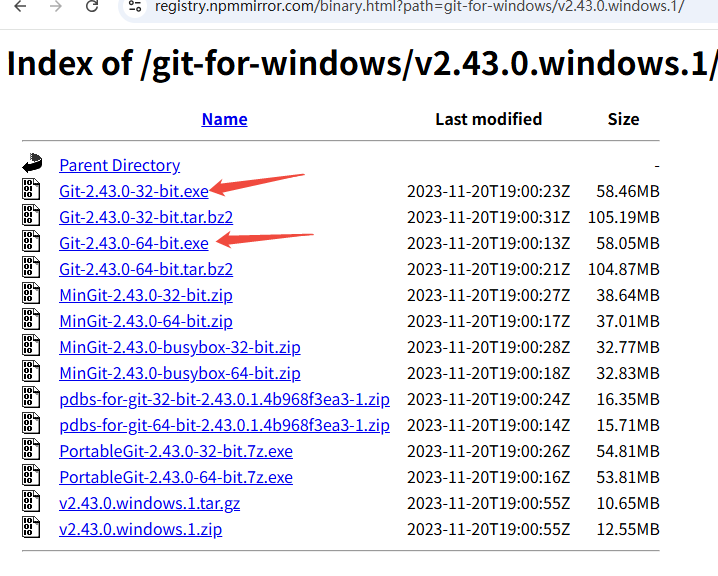The width and height of the screenshot is (718, 576).
Task: Select timestamp 2023-11-20T19:00:21Z
Action: (489, 270)
